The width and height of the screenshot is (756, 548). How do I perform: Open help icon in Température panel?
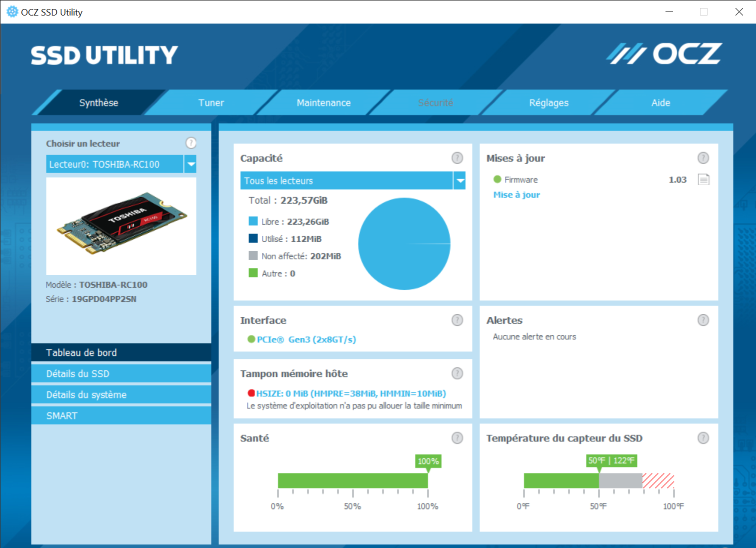coord(703,438)
